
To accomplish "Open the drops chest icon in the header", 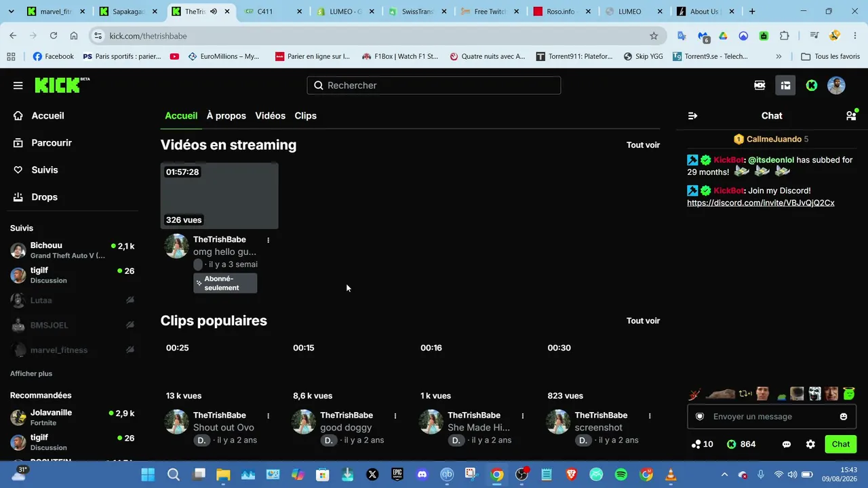I will pyautogui.click(x=785, y=85).
